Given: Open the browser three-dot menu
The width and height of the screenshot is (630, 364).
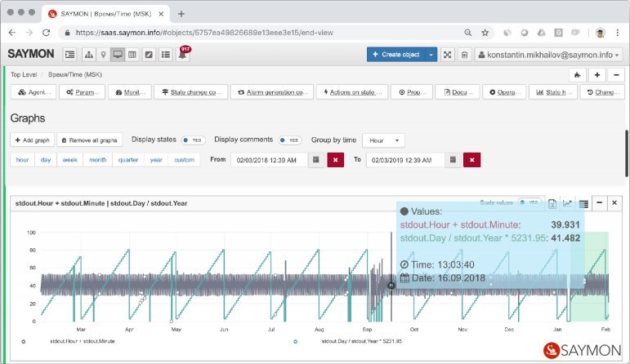Looking at the screenshot, I should click(x=618, y=33).
